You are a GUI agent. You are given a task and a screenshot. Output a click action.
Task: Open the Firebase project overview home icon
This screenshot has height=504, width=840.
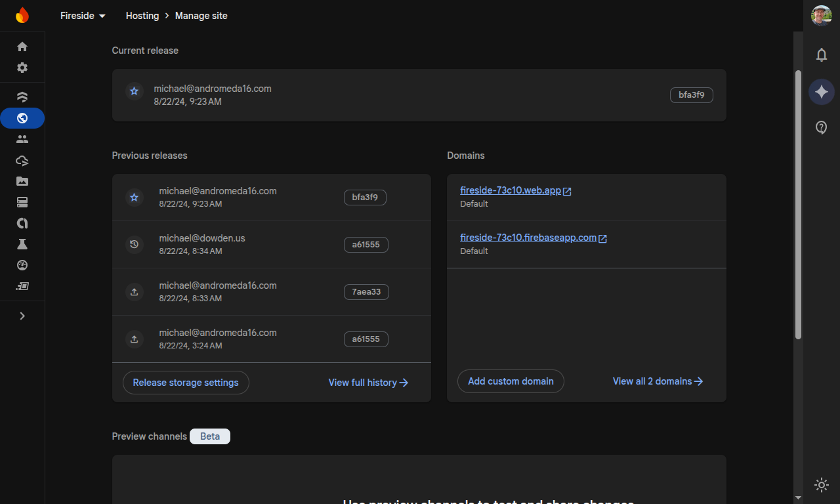tap(22, 47)
